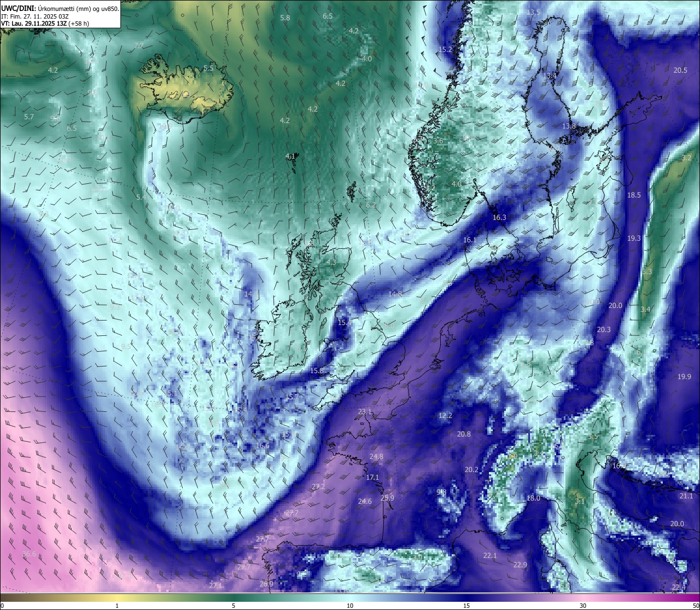The width and height of the screenshot is (700, 610).
Task: Click the 5.5 value over Iceland
Action: (208, 68)
